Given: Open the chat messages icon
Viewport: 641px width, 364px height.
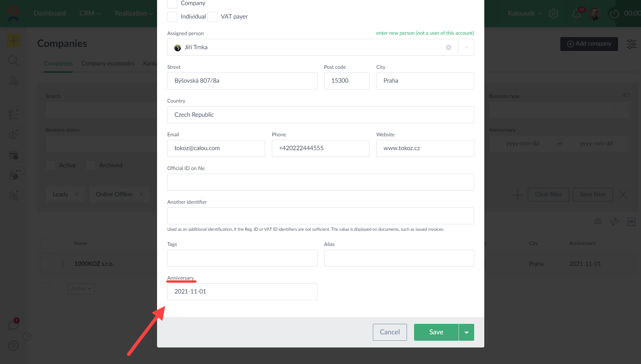Looking at the screenshot, I should click(13, 325).
